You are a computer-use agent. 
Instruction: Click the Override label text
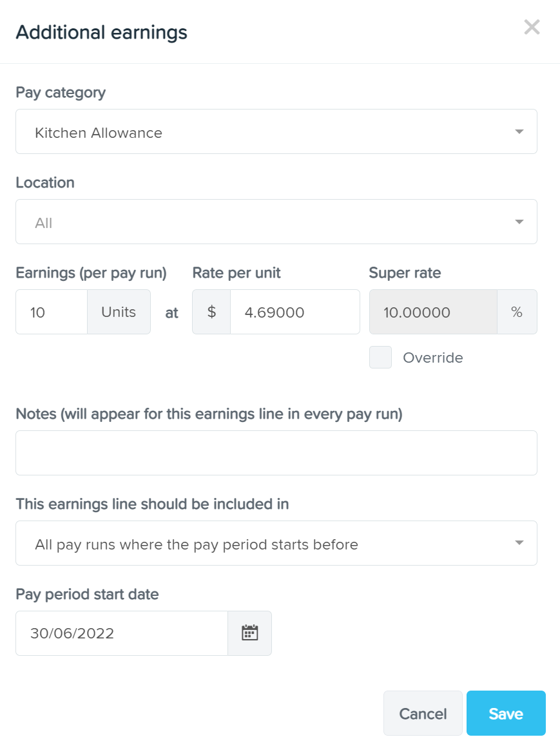click(433, 358)
